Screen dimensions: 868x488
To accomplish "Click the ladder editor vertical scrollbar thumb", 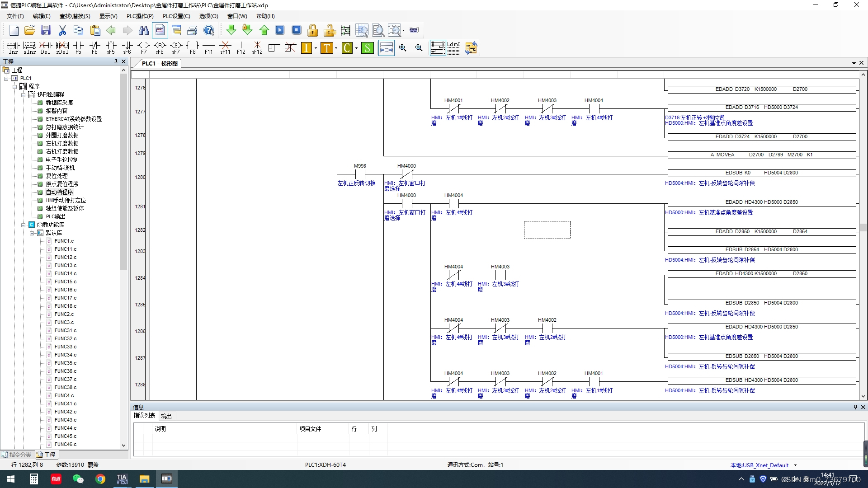I will click(863, 227).
